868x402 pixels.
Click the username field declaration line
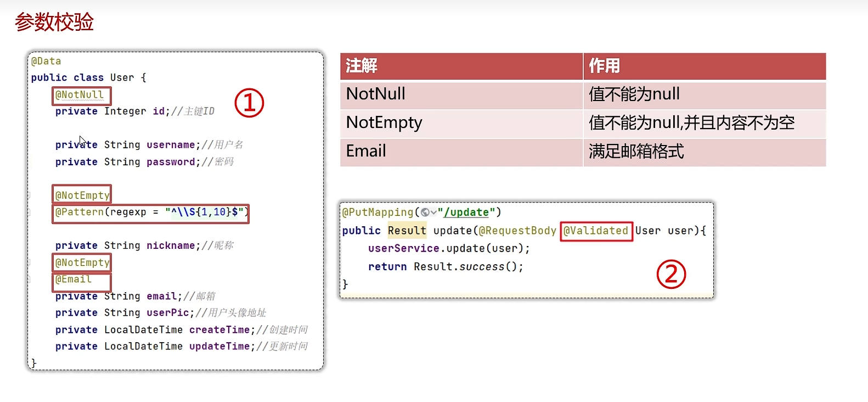149,145
